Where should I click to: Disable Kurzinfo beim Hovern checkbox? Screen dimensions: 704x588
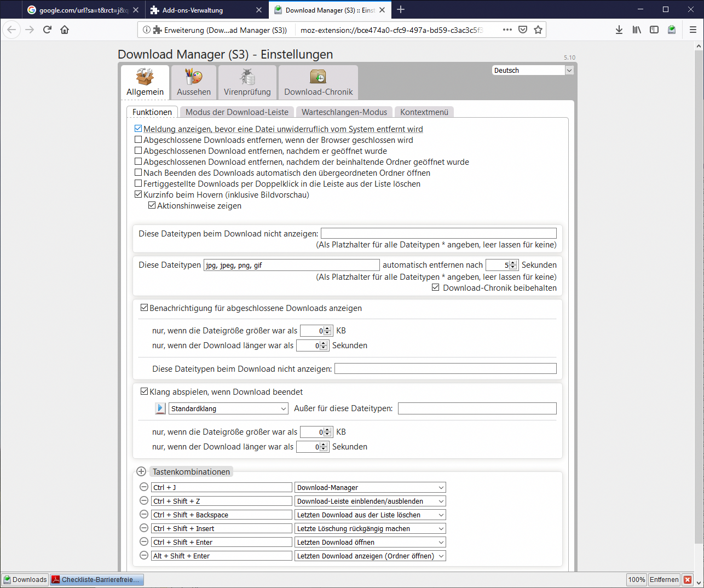[x=139, y=194]
